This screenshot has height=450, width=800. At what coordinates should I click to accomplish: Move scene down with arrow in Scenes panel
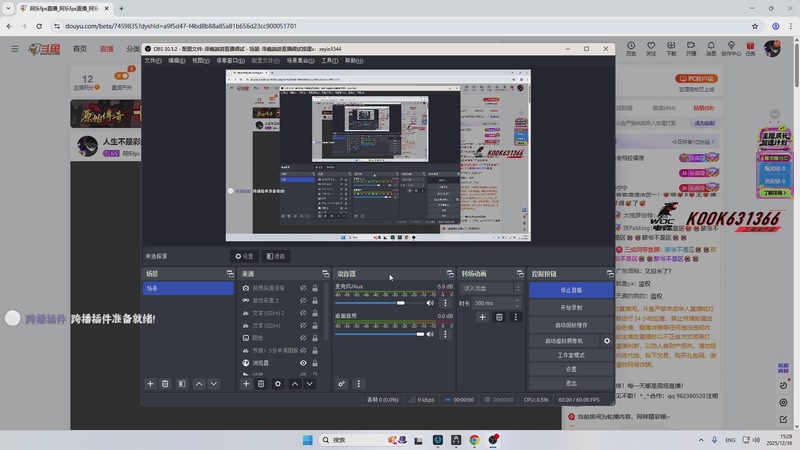click(214, 384)
